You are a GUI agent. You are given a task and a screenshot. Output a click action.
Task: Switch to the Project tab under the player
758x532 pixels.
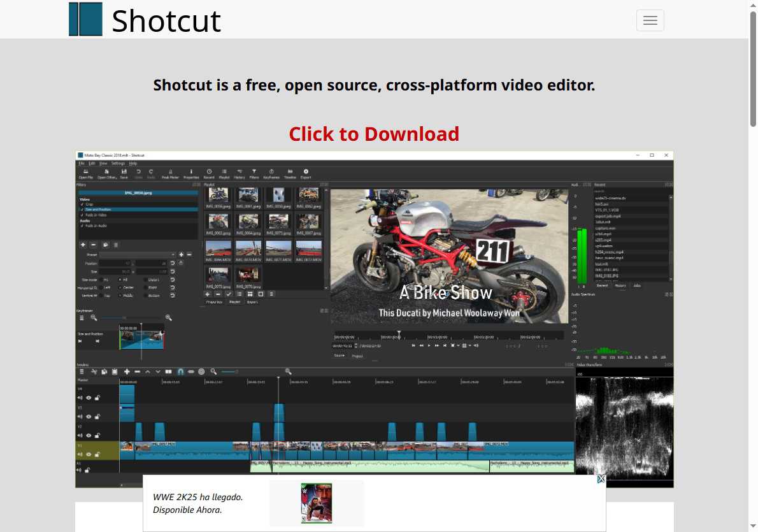(357, 356)
